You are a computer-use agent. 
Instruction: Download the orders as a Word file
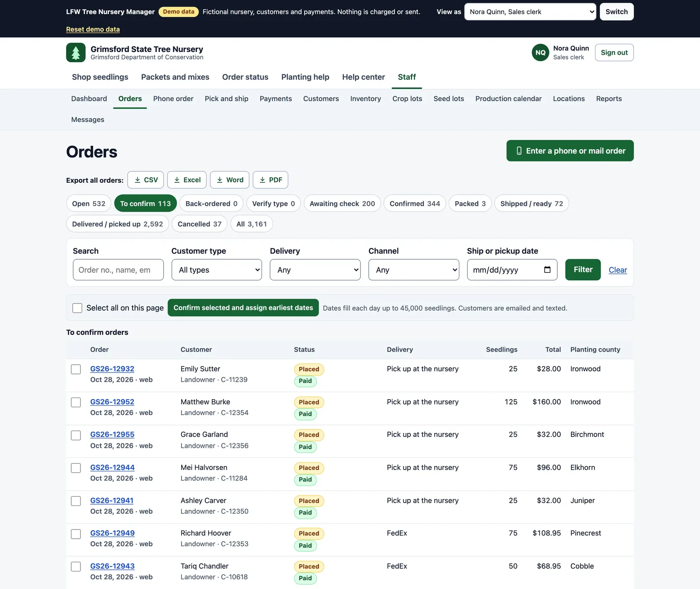click(230, 180)
